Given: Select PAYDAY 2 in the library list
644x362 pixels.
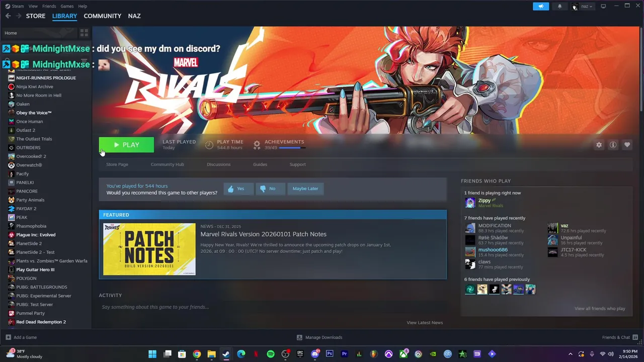Looking at the screenshot, I should click(26, 209).
